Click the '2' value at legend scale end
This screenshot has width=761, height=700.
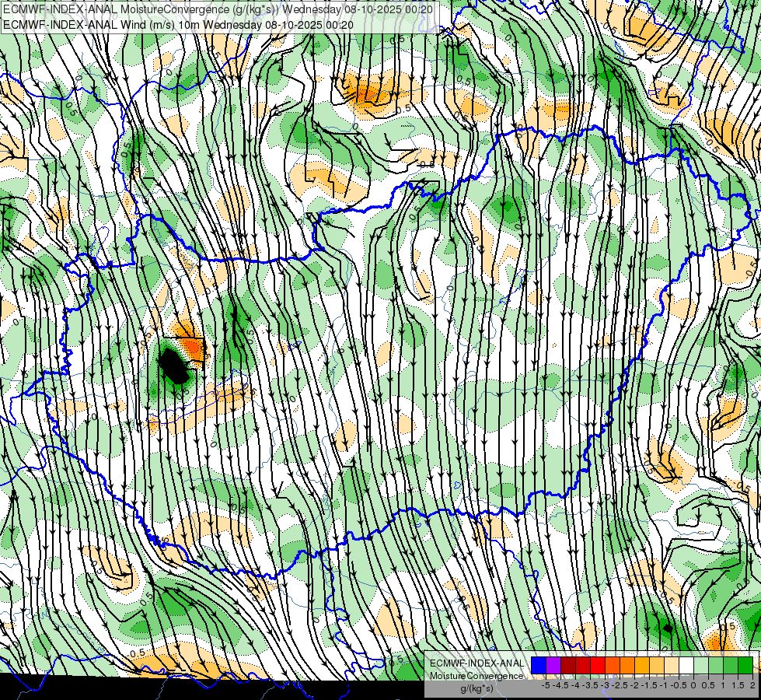pos(752,685)
